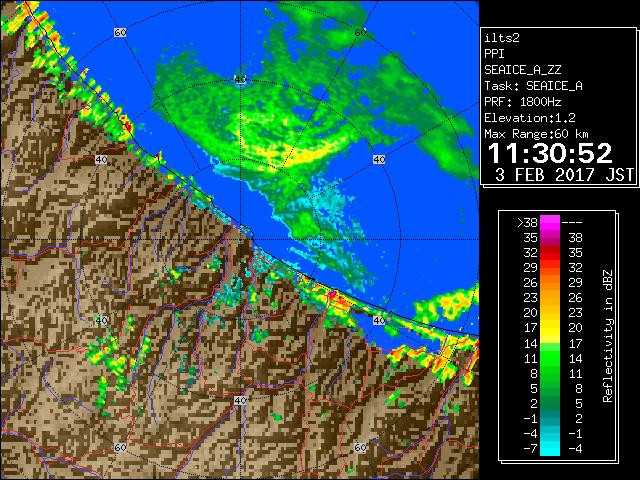Click the "Max Range:60 km" line
The image size is (640, 480).
(536, 134)
